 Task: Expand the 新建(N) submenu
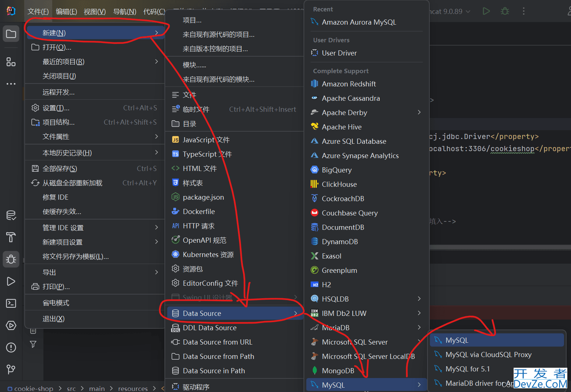click(x=96, y=33)
